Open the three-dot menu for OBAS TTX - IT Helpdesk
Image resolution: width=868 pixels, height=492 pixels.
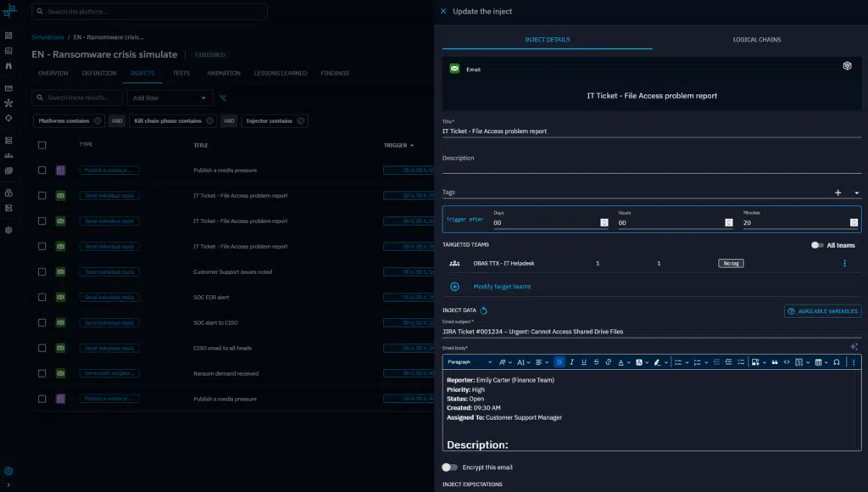(844, 264)
